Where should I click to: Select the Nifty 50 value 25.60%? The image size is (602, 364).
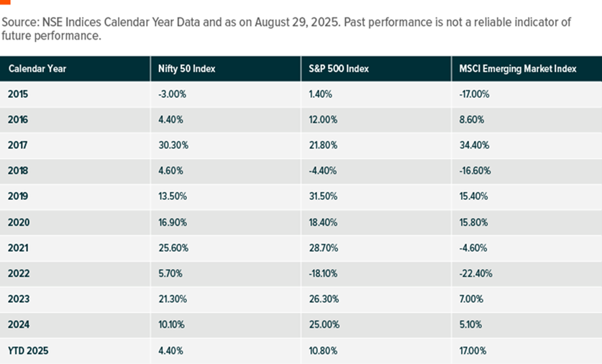[x=173, y=247]
